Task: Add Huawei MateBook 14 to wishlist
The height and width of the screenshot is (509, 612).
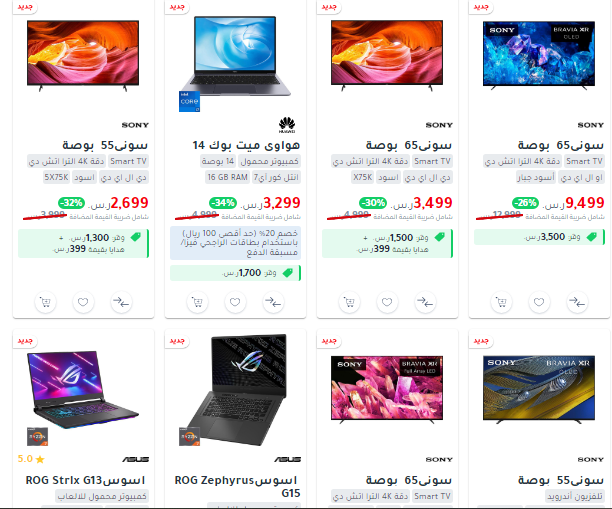Action: (x=235, y=302)
